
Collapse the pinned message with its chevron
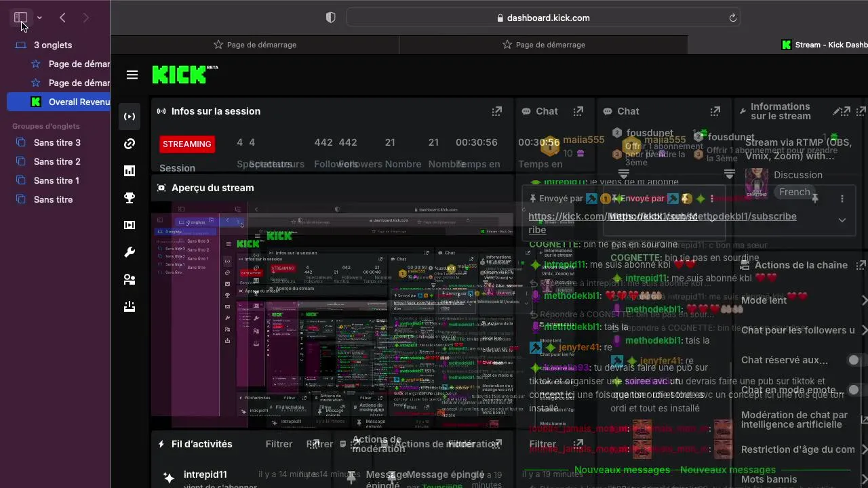(842, 220)
